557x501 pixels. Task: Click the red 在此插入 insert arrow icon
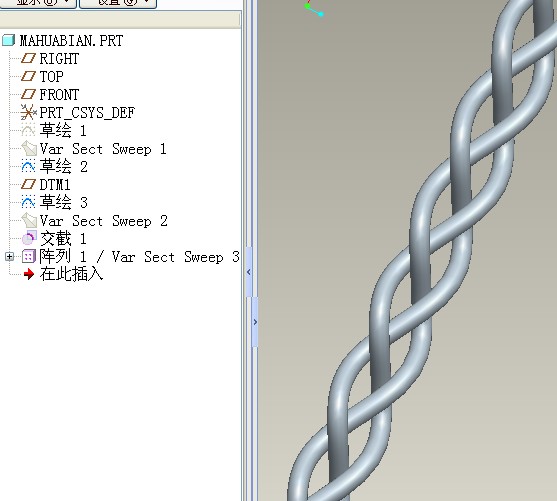[x=28, y=274]
